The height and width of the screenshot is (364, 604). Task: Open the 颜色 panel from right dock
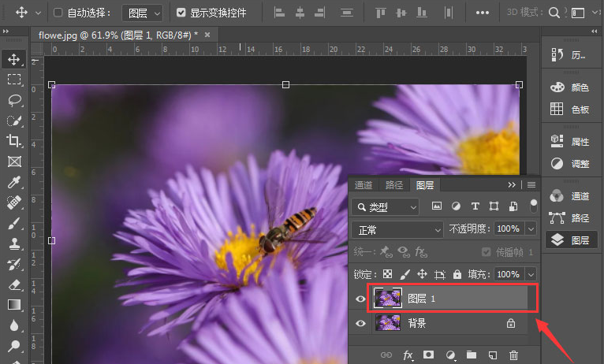click(570, 87)
